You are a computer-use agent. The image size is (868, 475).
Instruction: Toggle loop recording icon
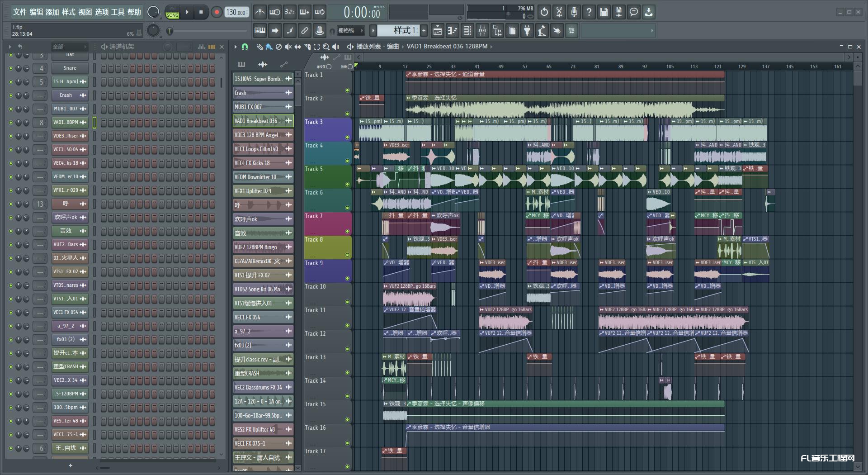click(x=320, y=12)
